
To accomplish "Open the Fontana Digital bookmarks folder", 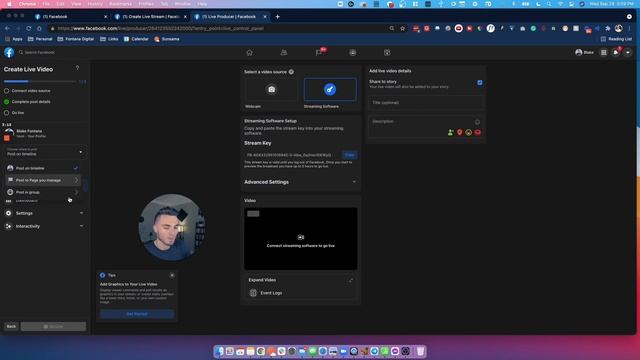I will click(x=76, y=39).
